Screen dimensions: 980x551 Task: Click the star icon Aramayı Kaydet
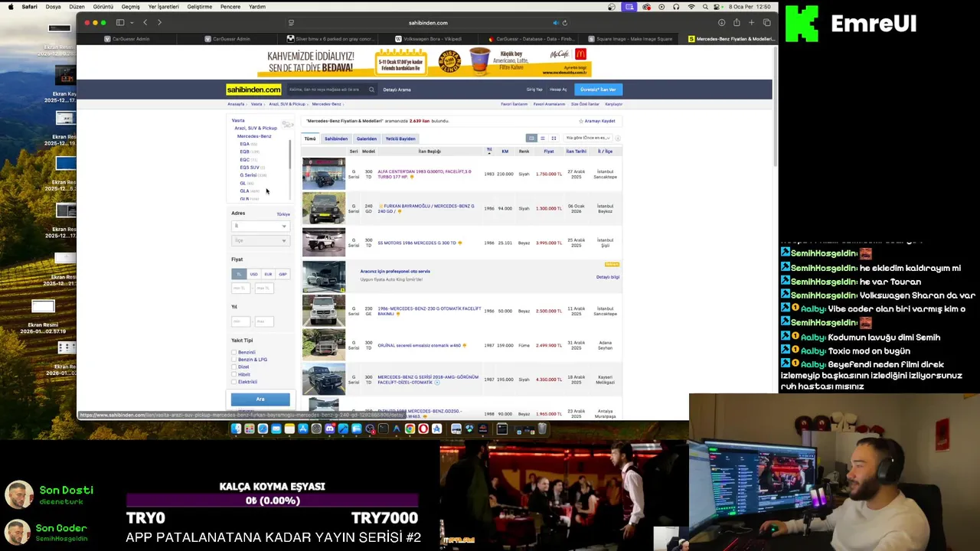(x=581, y=121)
